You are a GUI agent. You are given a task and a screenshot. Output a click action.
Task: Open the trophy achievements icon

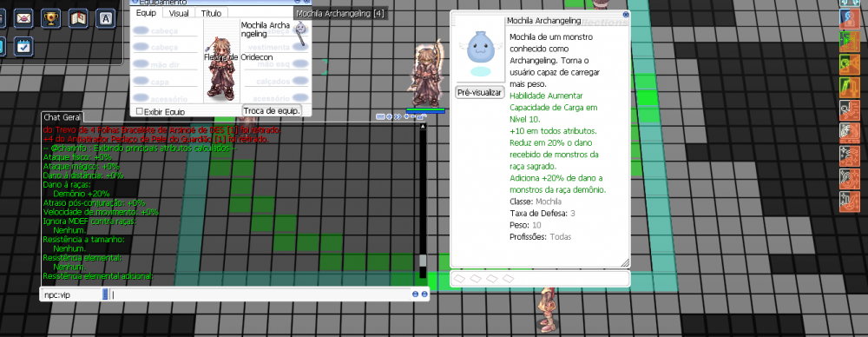pos(51,18)
